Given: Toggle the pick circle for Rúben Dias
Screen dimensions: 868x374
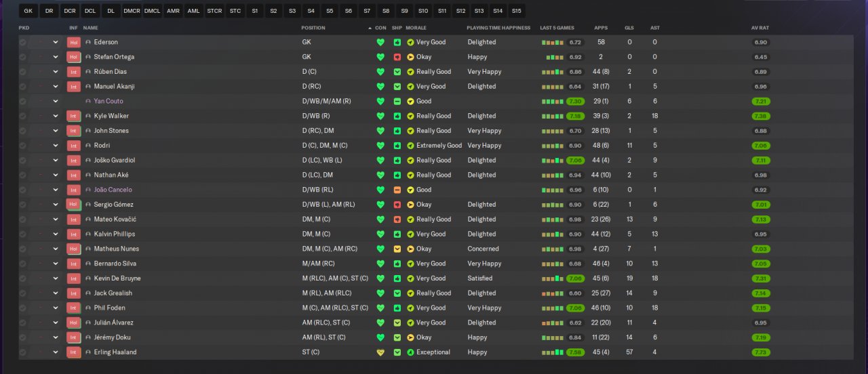Looking at the screenshot, I should pos(23,72).
